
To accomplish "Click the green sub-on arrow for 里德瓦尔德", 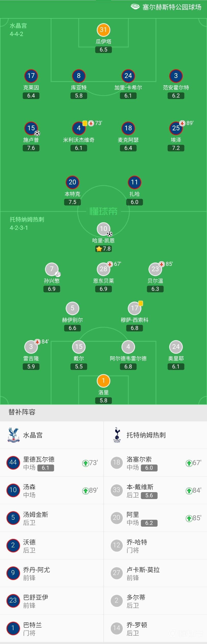I will 85,463.
